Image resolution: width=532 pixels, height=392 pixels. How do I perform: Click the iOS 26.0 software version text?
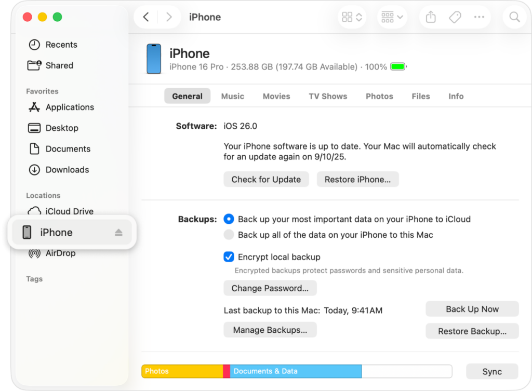point(240,126)
